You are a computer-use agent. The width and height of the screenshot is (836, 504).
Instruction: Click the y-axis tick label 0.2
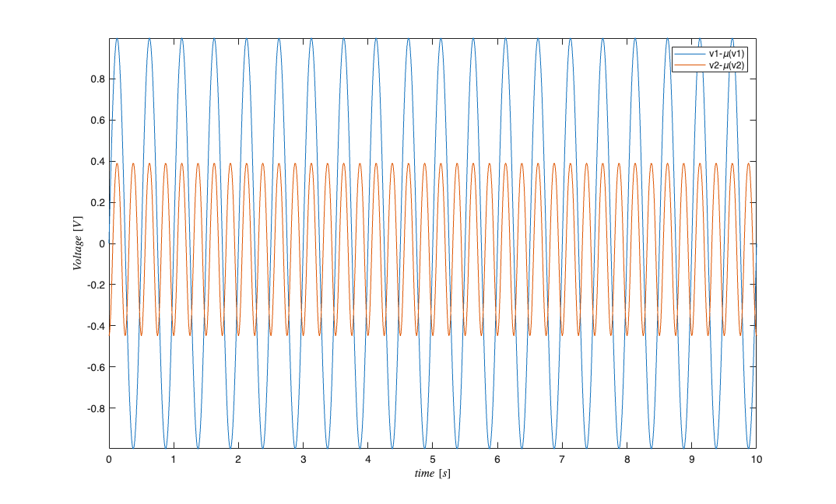click(97, 202)
